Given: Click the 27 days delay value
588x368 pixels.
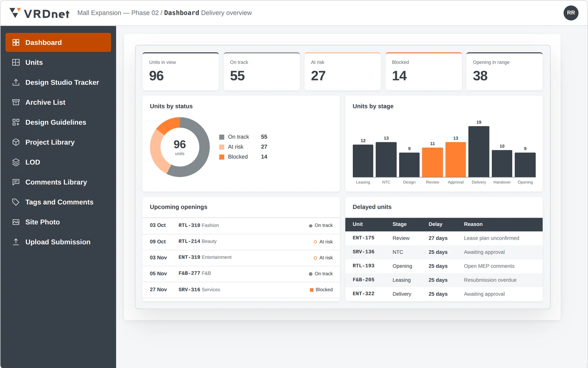Looking at the screenshot, I should point(438,238).
